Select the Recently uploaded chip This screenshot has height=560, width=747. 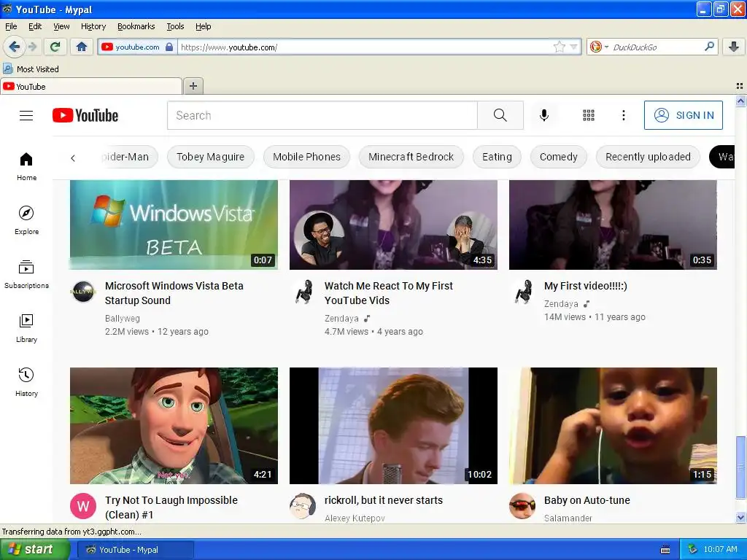tap(648, 157)
